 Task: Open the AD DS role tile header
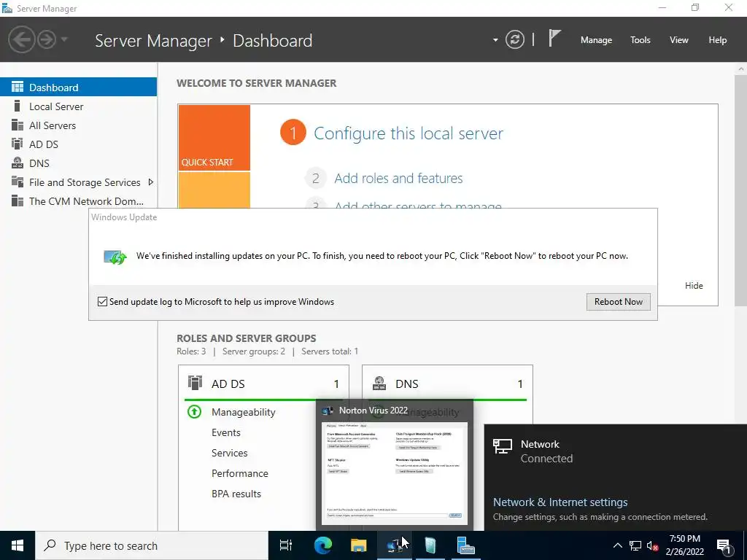264,384
